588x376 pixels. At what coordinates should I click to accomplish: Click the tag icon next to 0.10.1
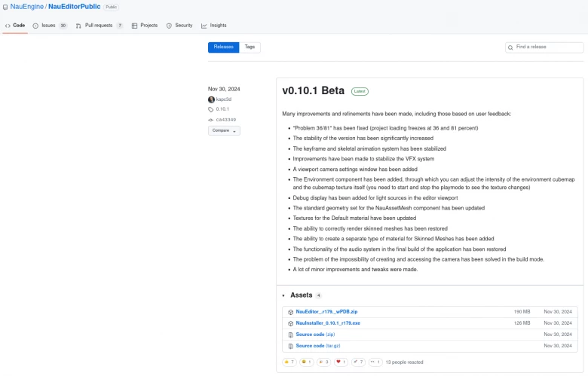pos(211,109)
